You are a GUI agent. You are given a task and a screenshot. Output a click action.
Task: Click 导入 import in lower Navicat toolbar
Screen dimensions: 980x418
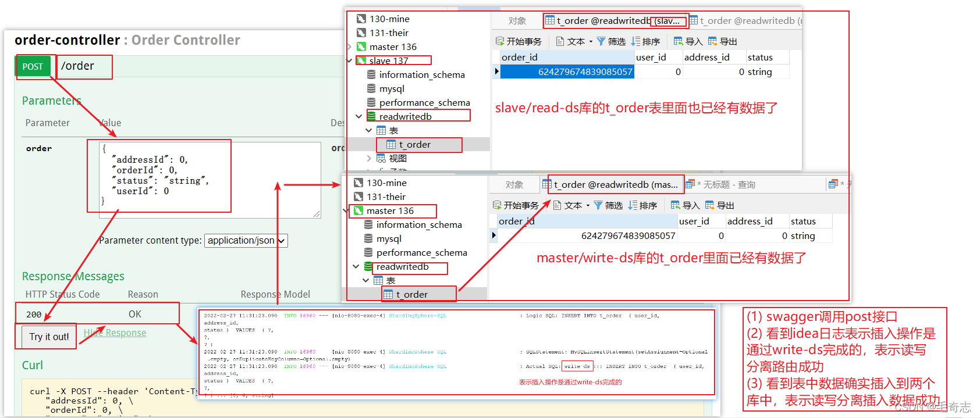(x=685, y=205)
